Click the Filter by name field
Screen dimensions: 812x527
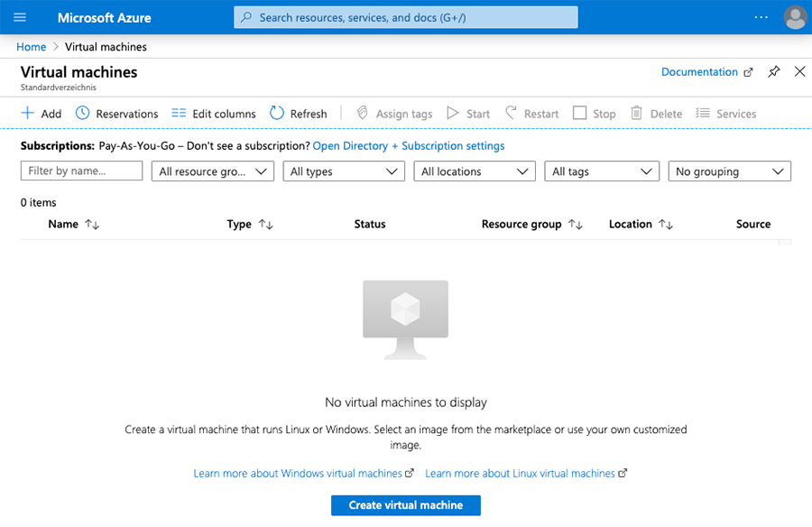click(x=81, y=171)
